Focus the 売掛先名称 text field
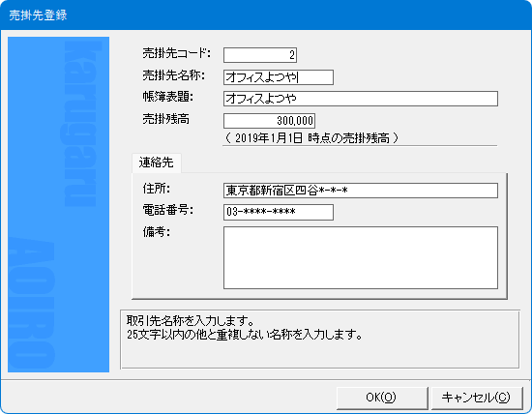532x414 pixels. pos(279,77)
